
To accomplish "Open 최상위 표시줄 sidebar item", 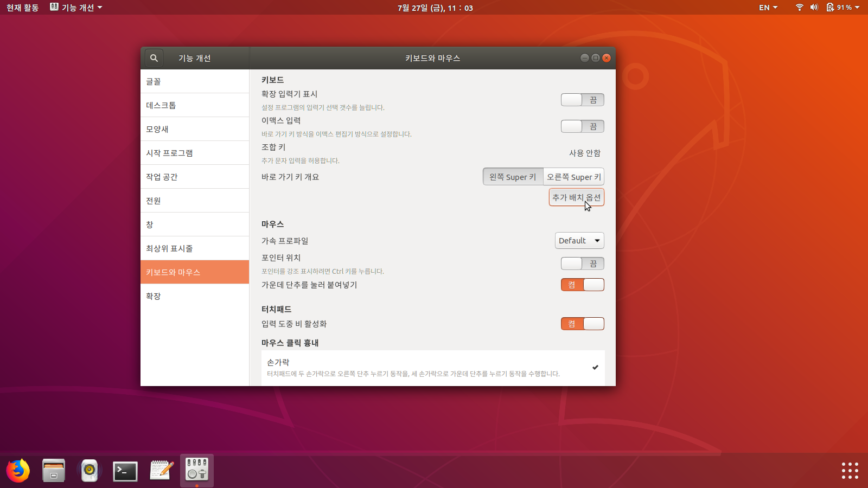I will tap(195, 248).
